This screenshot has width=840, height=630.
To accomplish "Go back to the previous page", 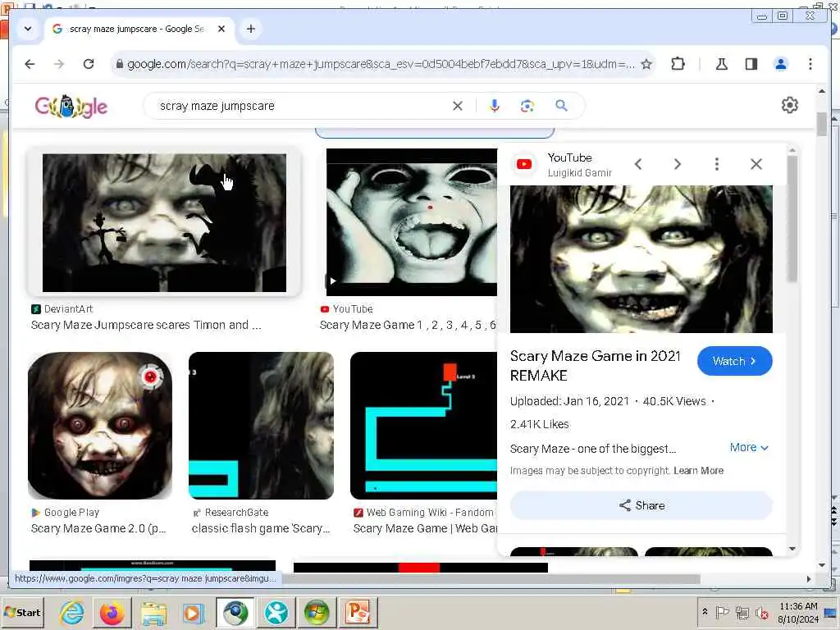I will coord(30,64).
